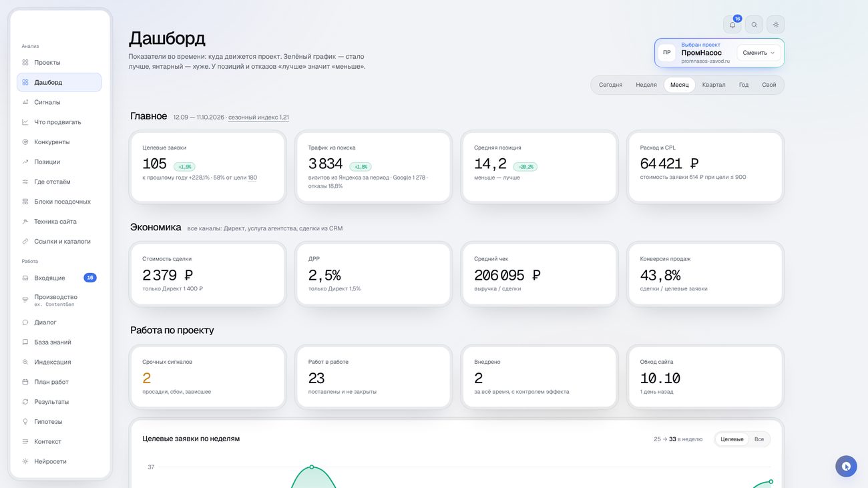
Task: Open the Контекст section
Action: click(59, 441)
